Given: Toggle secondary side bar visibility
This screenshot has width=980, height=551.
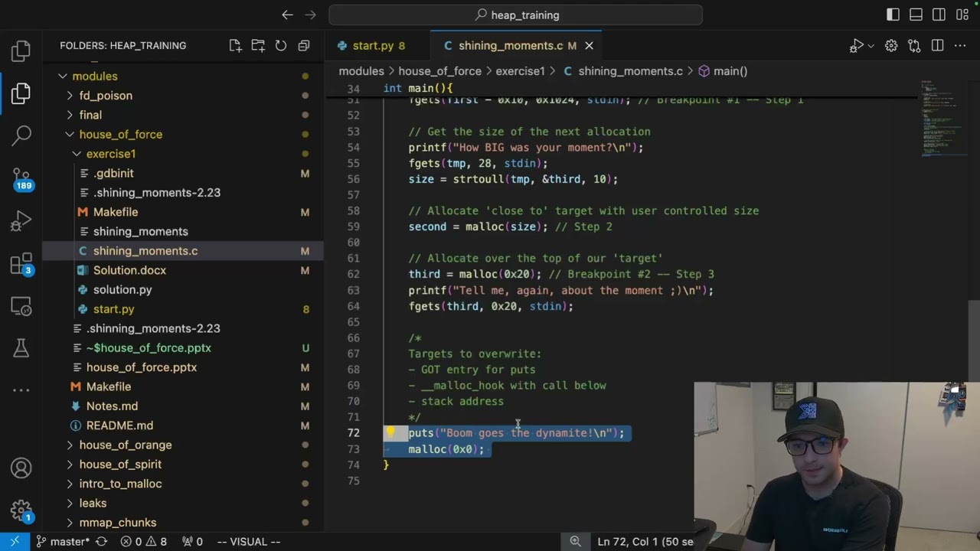Looking at the screenshot, I should pos(939,15).
